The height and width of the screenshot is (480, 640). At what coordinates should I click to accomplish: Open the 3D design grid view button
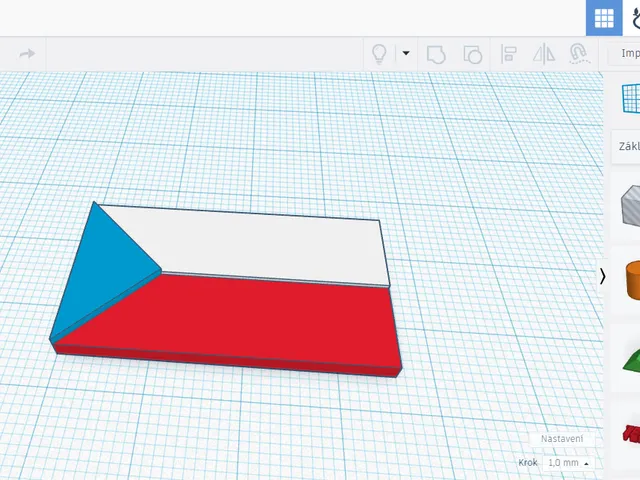[x=604, y=18]
